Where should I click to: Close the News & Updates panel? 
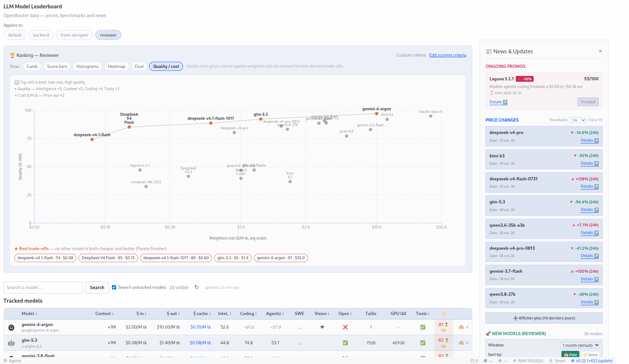[600, 51]
